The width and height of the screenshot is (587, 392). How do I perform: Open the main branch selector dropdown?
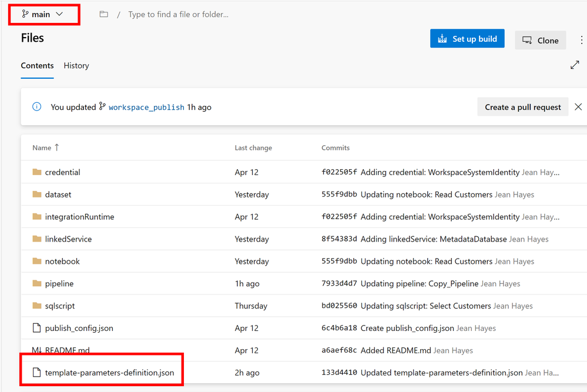43,14
